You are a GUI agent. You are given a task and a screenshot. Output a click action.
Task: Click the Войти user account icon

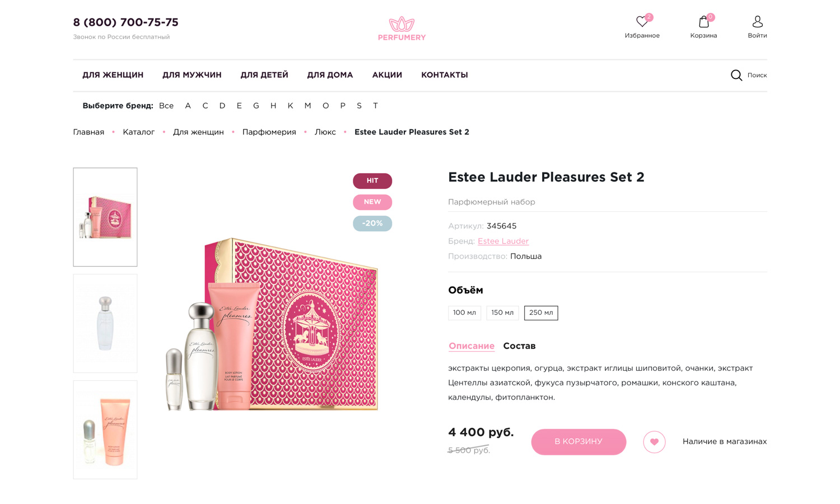pos(757,22)
